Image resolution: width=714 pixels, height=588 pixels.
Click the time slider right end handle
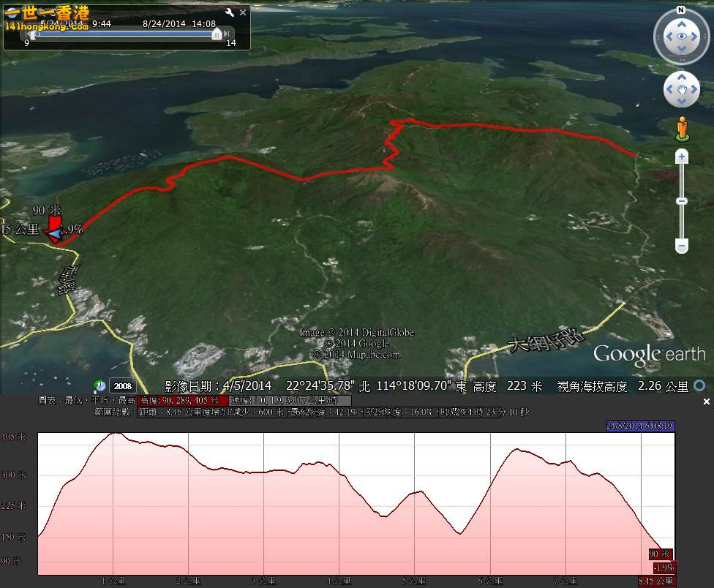click(x=217, y=34)
